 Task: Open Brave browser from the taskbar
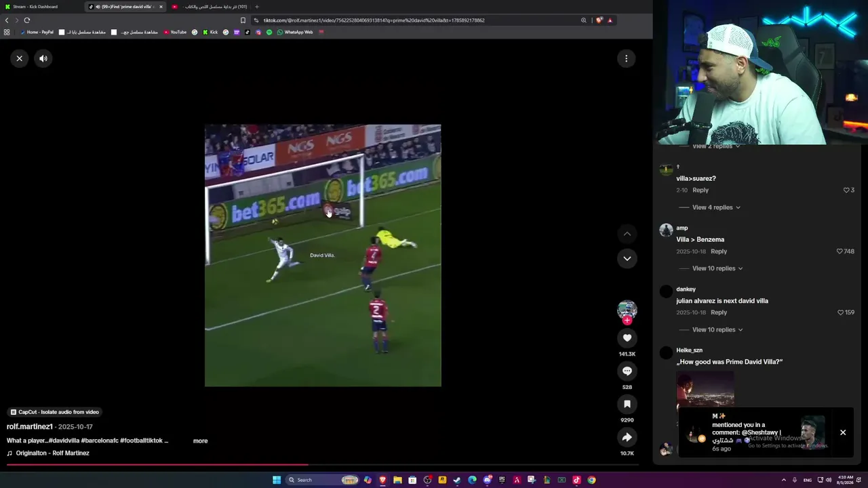[382, 480]
